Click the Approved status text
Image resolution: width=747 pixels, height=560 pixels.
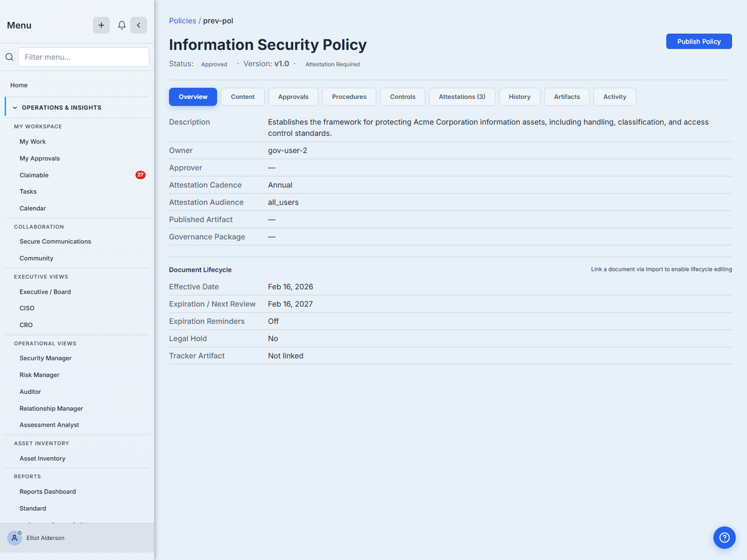[214, 64]
